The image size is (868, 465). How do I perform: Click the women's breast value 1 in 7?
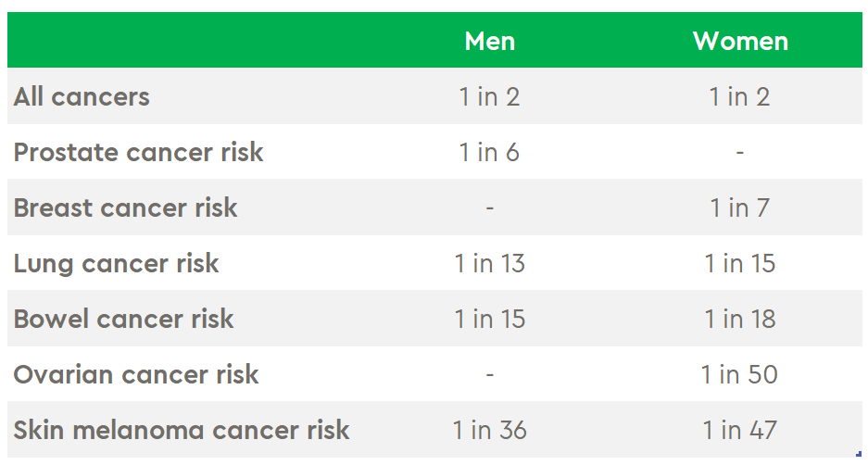coord(739,208)
